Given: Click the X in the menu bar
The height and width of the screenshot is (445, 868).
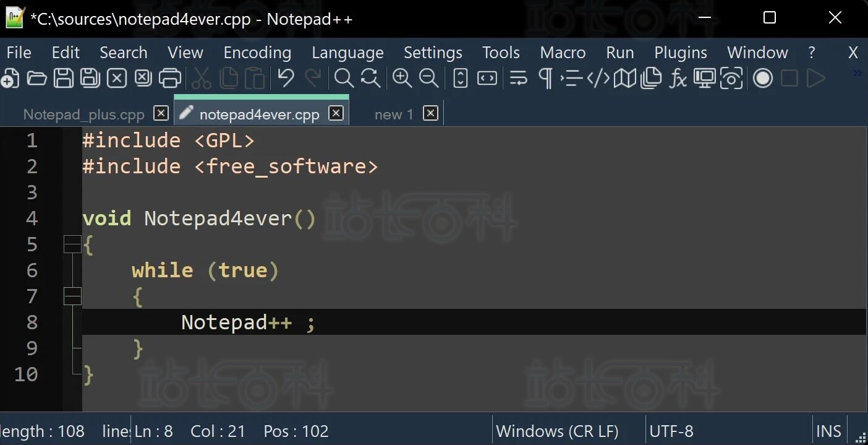Looking at the screenshot, I should click(853, 53).
